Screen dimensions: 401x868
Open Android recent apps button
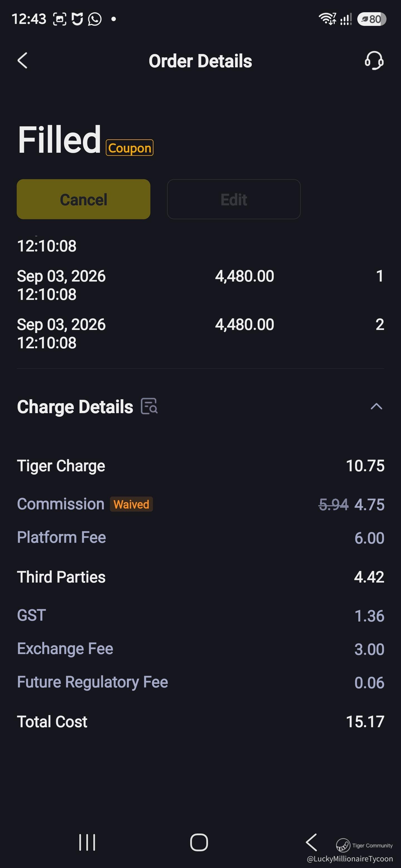(x=87, y=842)
